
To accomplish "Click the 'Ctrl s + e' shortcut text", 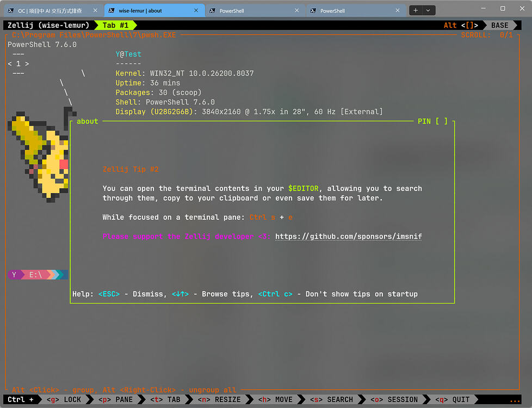I will (x=271, y=217).
